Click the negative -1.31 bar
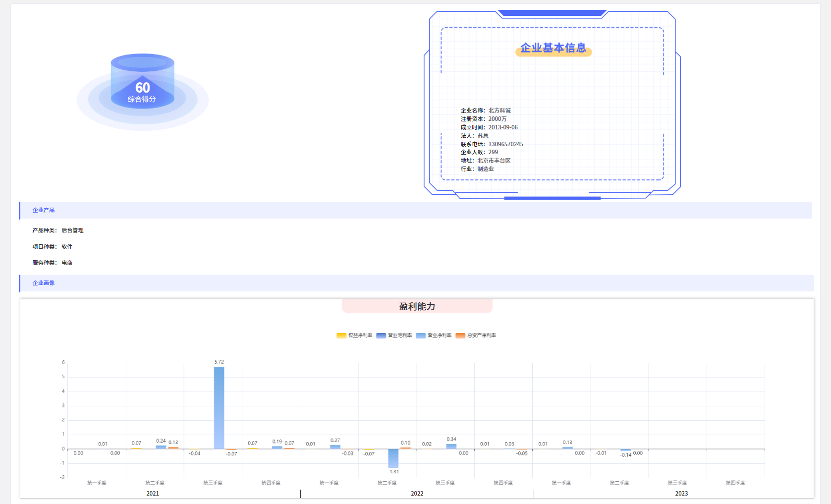This screenshot has width=831, height=504. [x=393, y=458]
